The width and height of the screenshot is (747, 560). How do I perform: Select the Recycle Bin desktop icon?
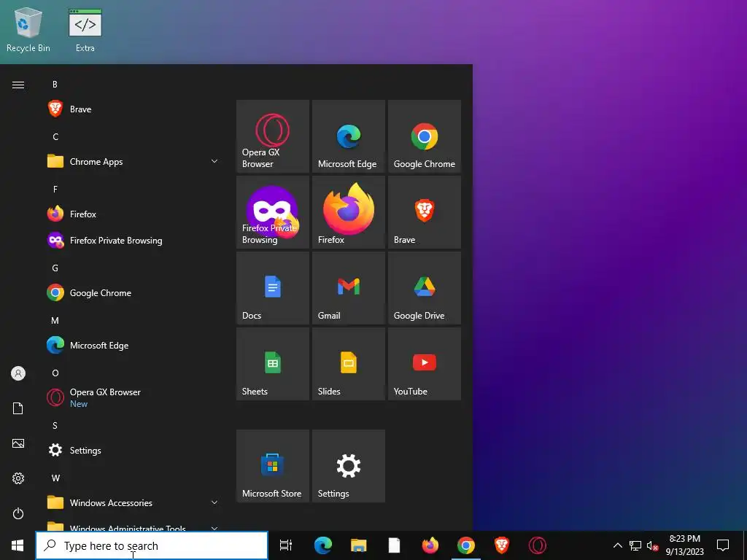pyautogui.click(x=28, y=29)
